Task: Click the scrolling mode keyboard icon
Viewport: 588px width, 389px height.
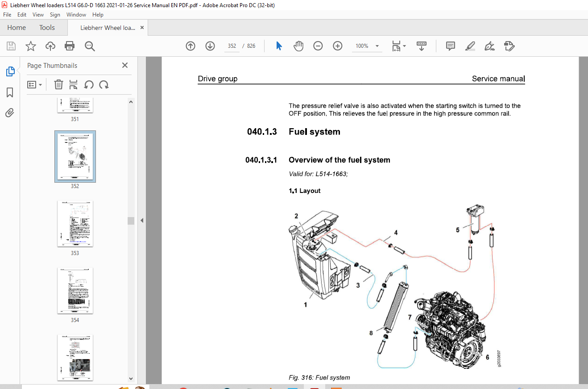Action: [422, 46]
